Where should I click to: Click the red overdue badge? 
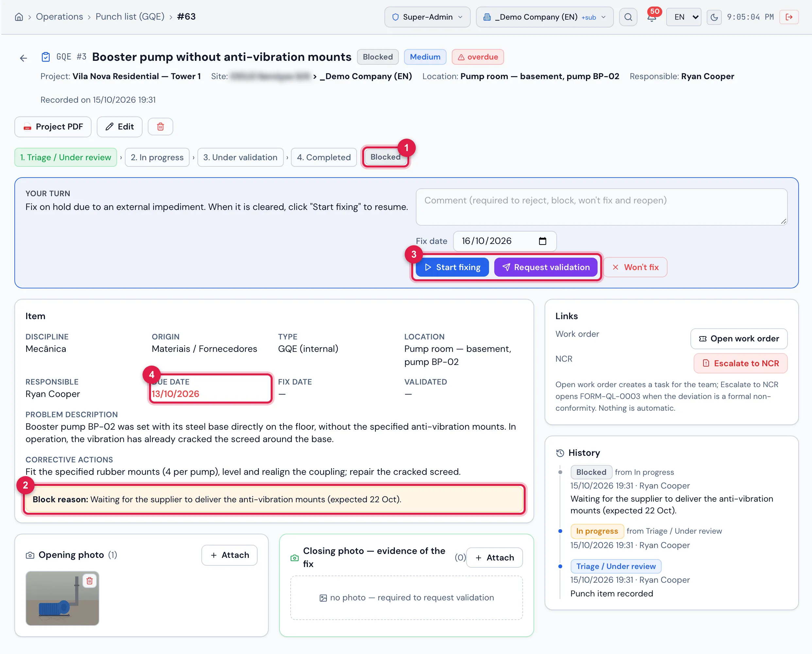(x=478, y=57)
